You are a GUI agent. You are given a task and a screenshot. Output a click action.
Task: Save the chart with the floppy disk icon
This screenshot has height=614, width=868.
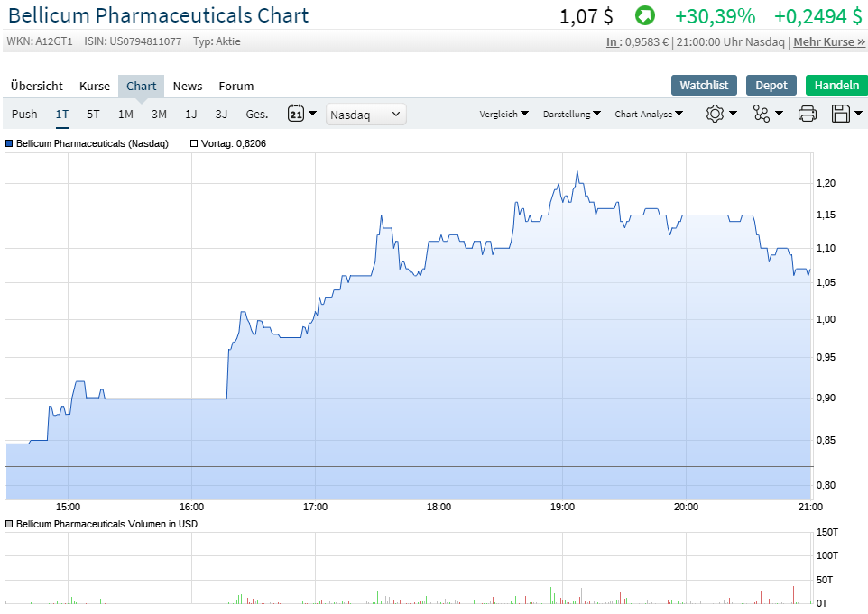pos(841,113)
